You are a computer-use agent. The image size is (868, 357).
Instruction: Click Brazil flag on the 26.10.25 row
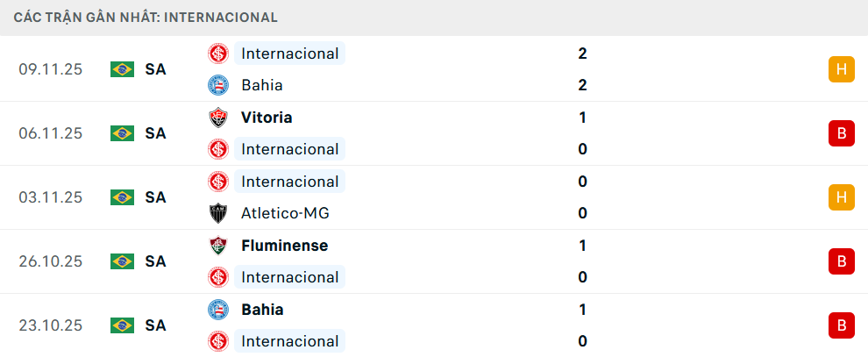click(122, 261)
